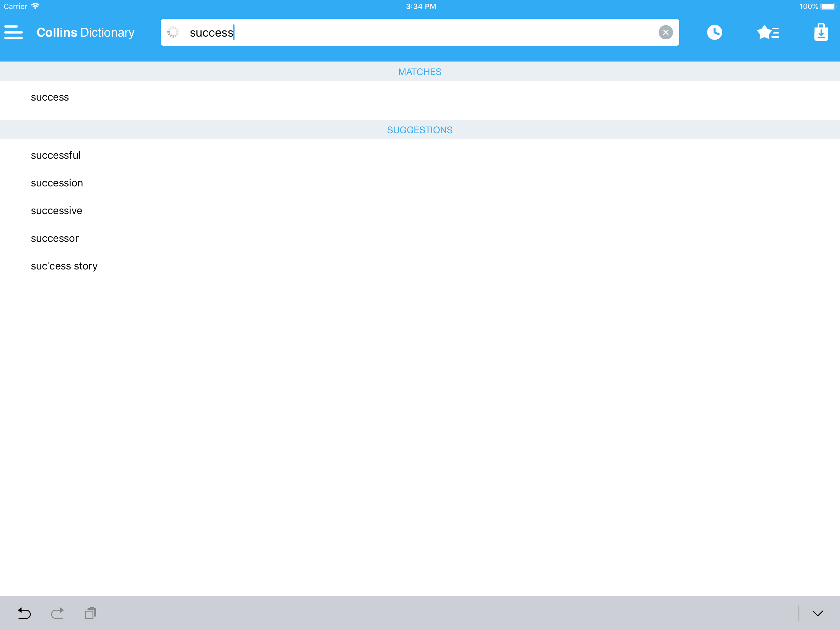Tap the paste clipboard icon
Viewport: 840px width, 630px height.
click(91, 613)
